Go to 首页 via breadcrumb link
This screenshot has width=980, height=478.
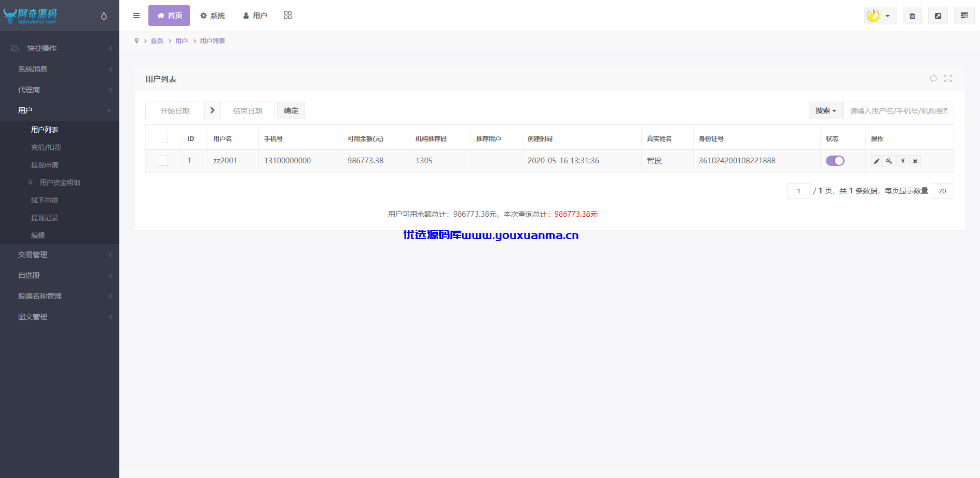(x=157, y=41)
